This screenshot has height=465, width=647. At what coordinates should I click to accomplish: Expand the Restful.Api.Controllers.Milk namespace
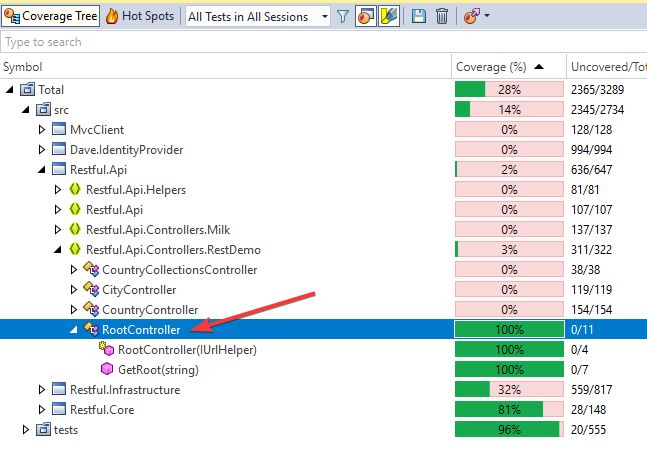(58, 229)
